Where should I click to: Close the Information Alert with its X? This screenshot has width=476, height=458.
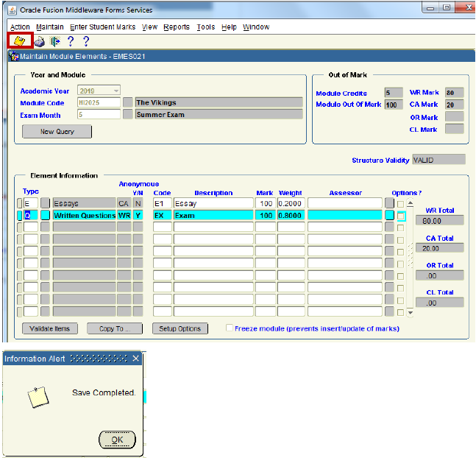[x=136, y=359]
